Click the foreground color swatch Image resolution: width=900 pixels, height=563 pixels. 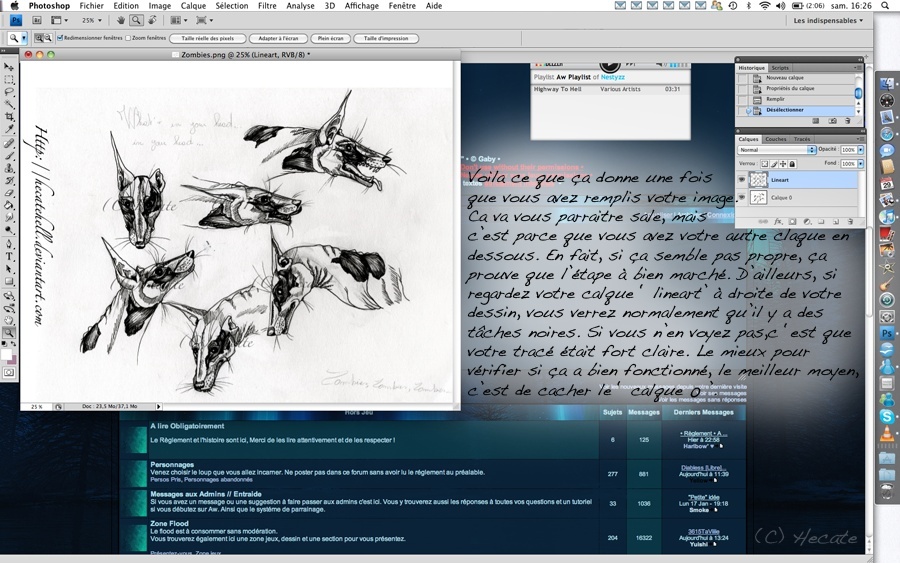(x=6, y=354)
